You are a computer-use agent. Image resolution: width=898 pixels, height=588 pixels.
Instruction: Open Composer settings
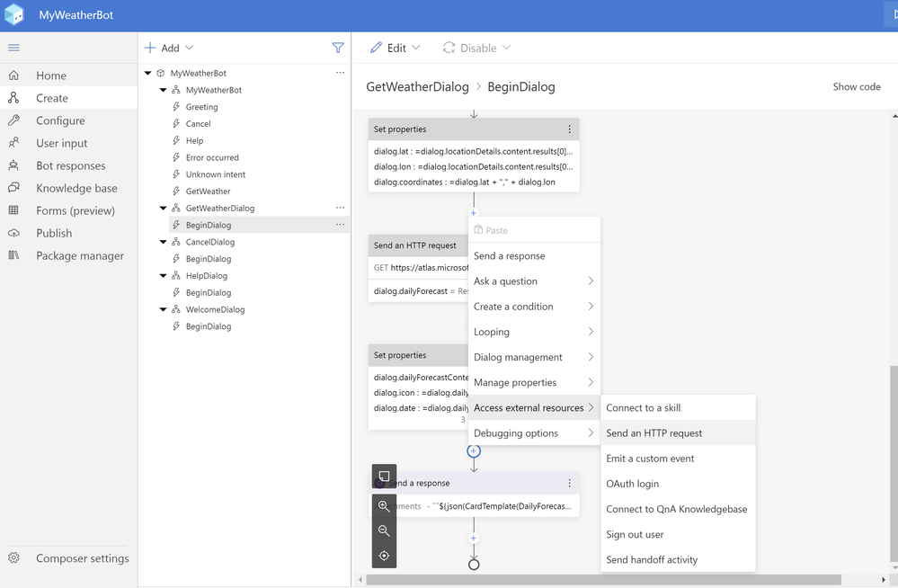tap(68, 558)
